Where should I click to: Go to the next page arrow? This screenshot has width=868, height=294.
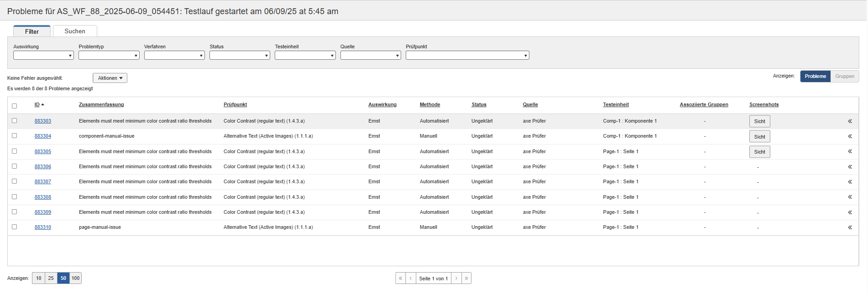(456, 279)
